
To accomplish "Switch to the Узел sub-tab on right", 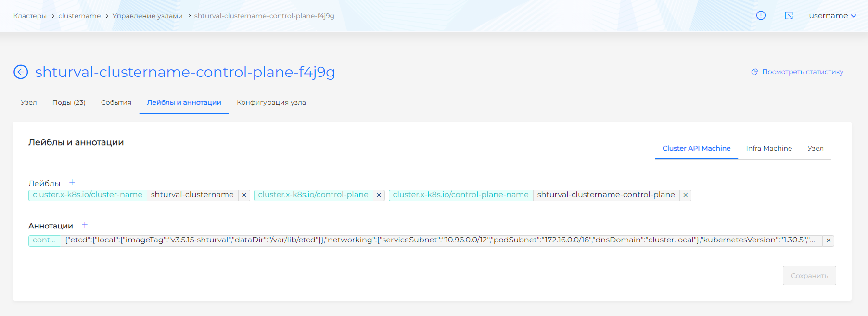I will tap(815, 148).
